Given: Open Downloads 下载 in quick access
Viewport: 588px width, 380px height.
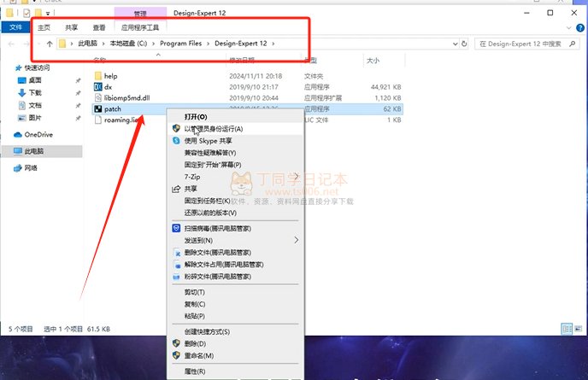Looking at the screenshot, I should 35,92.
